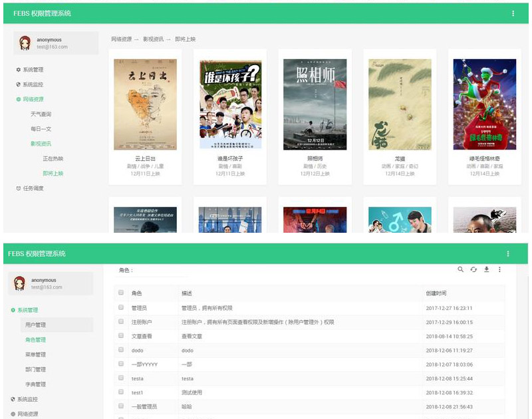Click the user avatar in bottom sidebar
532x419 pixels.
19,283
